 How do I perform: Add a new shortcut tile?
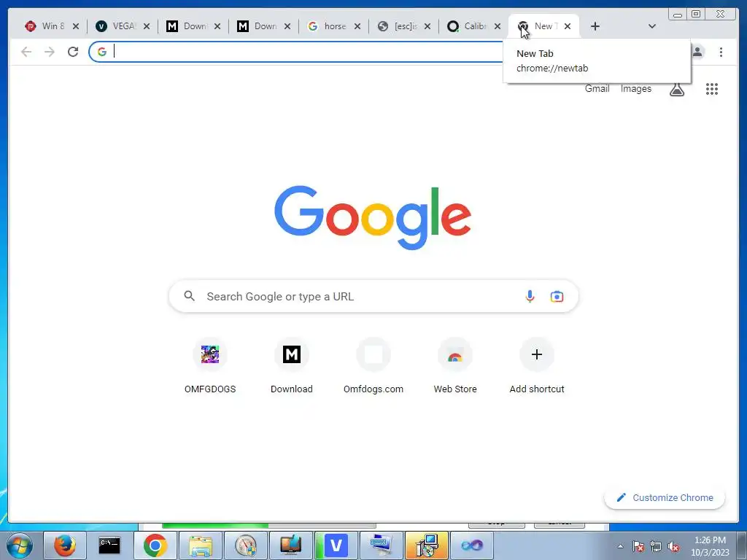(537, 366)
